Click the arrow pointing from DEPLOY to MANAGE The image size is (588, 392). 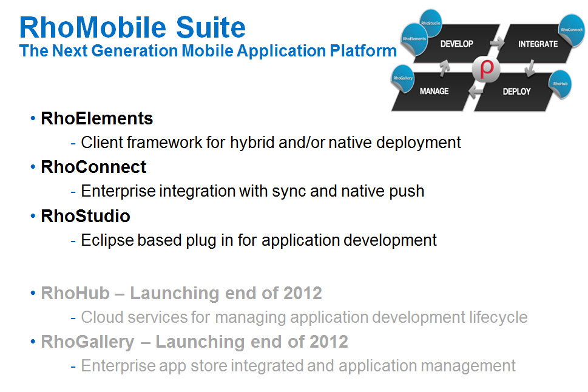(x=476, y=90)
